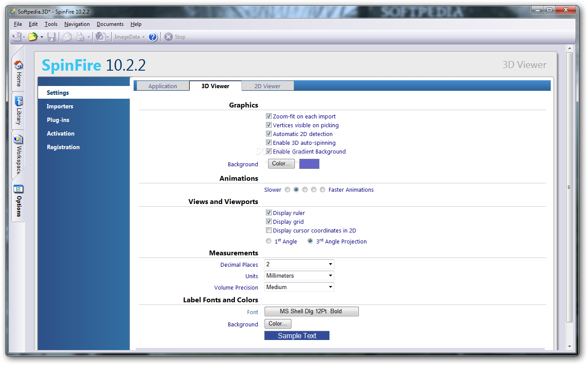The height and width of the screenshot is (365, 588).
Task: Open Plug-ins in the sidebar
Action: click(58, 120)
